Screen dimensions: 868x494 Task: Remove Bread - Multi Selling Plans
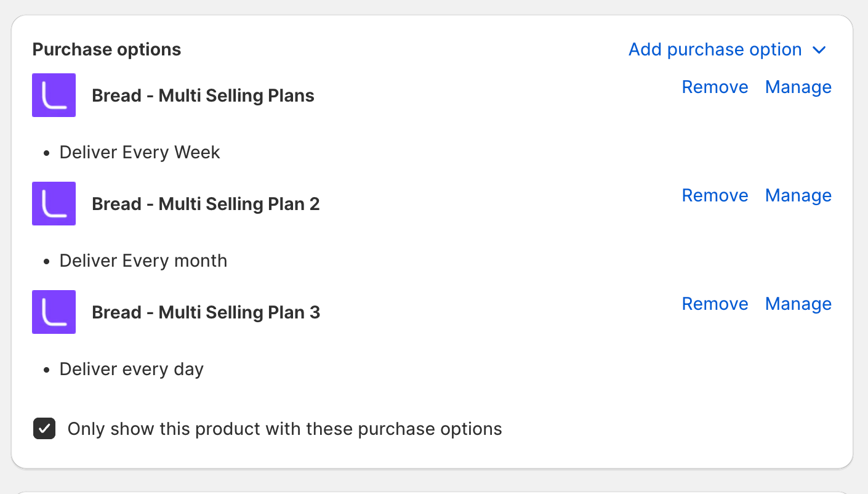pyautogui.click(x=715, y=87)
